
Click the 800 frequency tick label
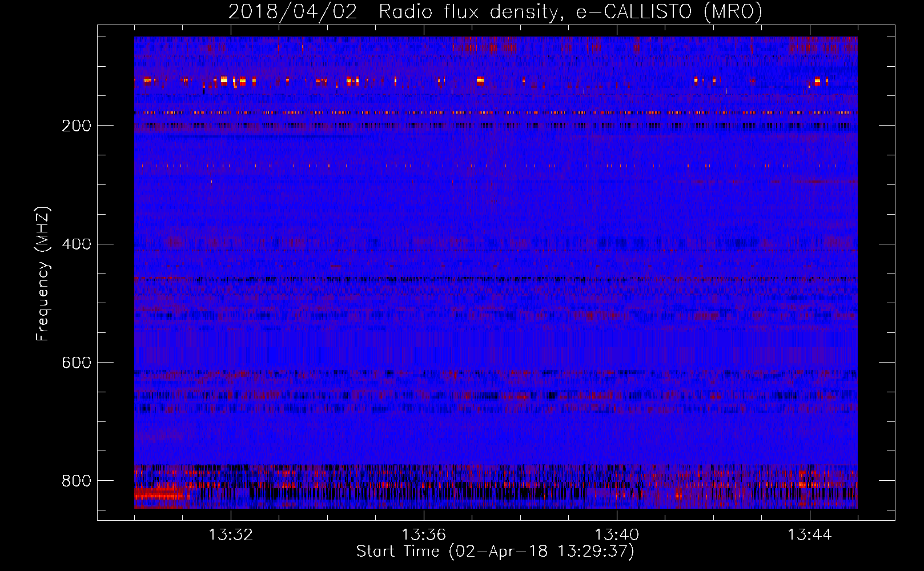(x=77, y=481)
